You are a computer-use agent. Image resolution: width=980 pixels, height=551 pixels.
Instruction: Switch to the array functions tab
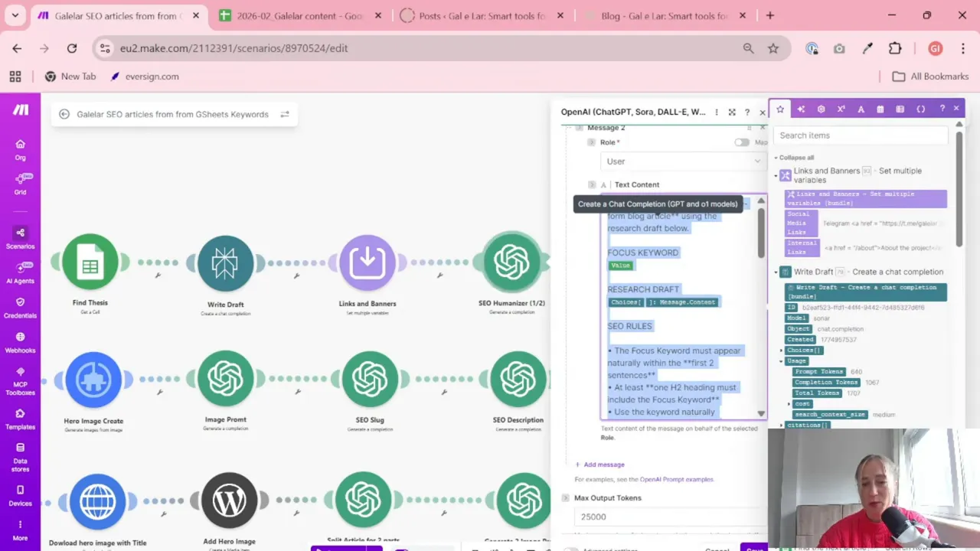point(900,109)
